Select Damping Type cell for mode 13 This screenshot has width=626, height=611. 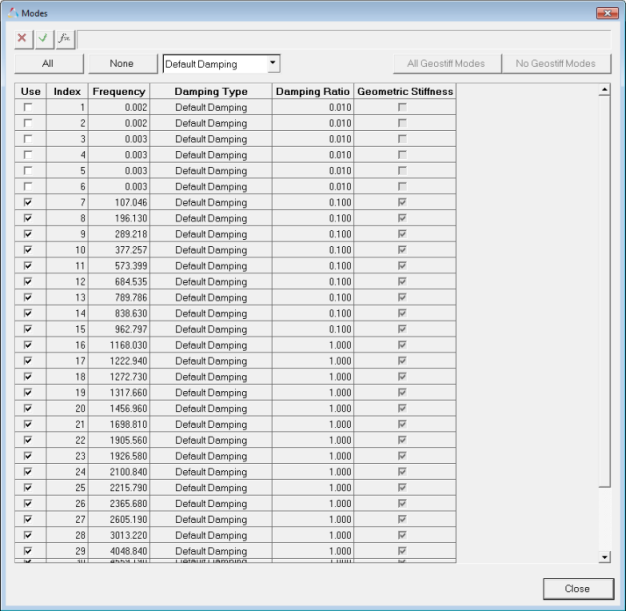tap(211, 298)
